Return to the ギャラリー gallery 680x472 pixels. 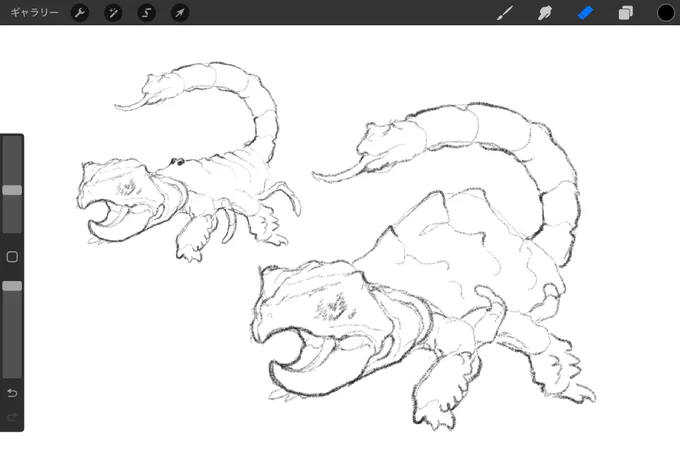pos(34,13)
